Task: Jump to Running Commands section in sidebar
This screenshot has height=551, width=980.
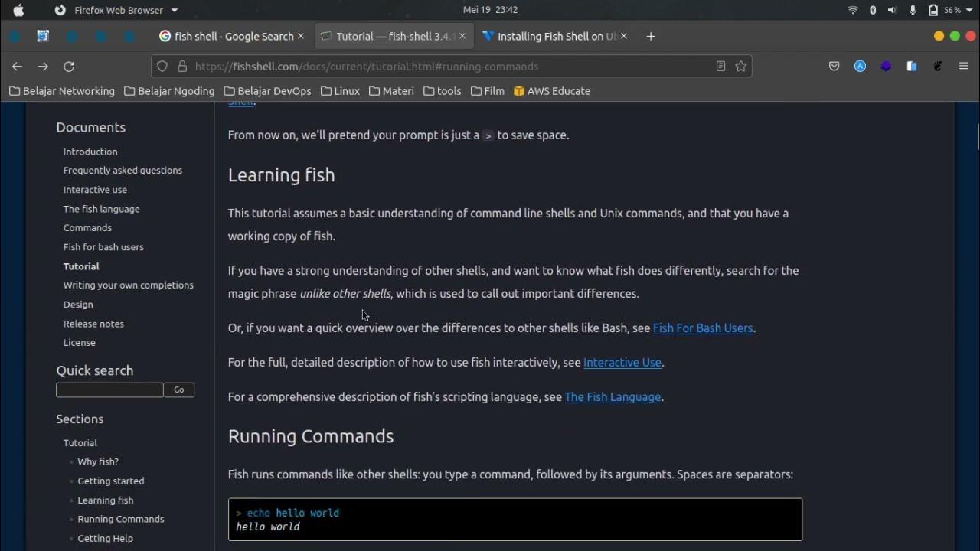Action: pos(121,520)
